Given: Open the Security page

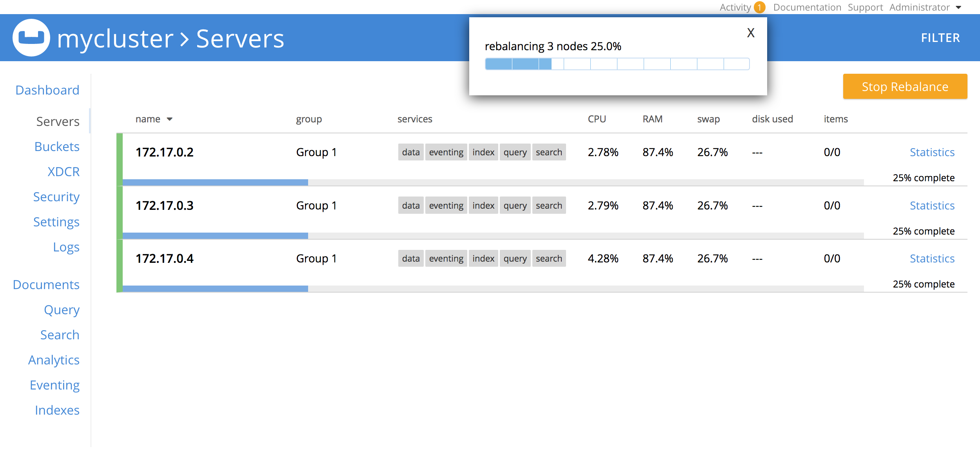Looking at the screenshot, I should [56, 197].
